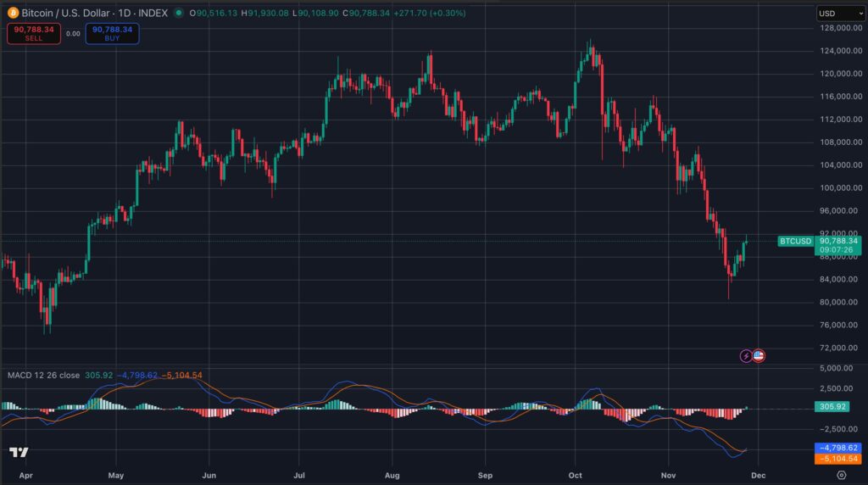The image size is (868, 485).
Task: Click the 116,000.00 price axis label
Action: 841,97
